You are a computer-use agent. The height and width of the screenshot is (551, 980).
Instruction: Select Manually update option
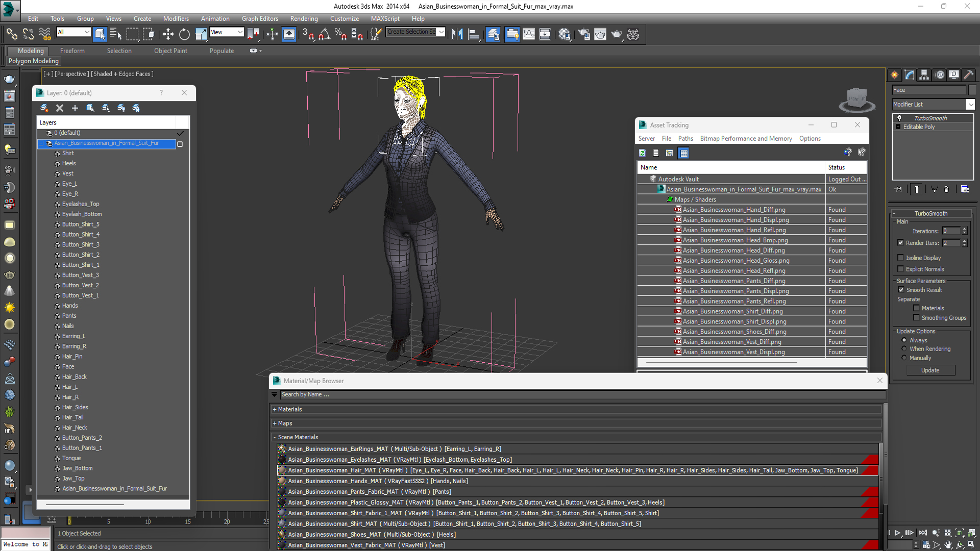(904, 358)
